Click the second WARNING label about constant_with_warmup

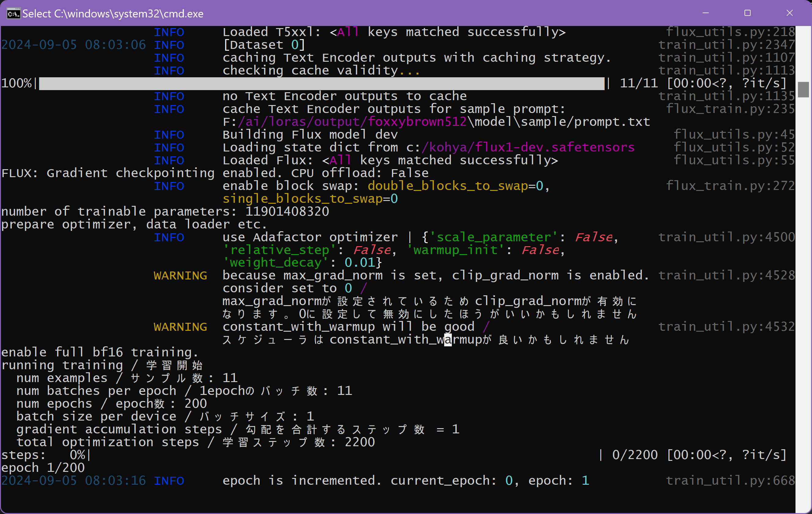pyautogui.click(x=180, y=327)
